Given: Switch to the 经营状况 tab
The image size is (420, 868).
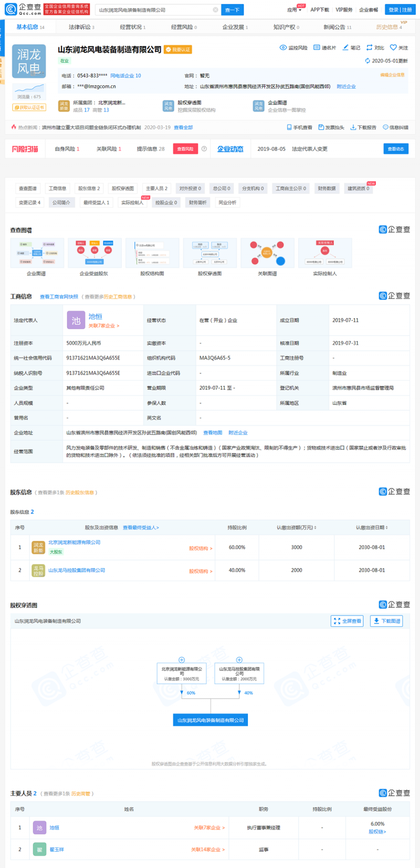Looking at the screenshot, I should [132, 27].
